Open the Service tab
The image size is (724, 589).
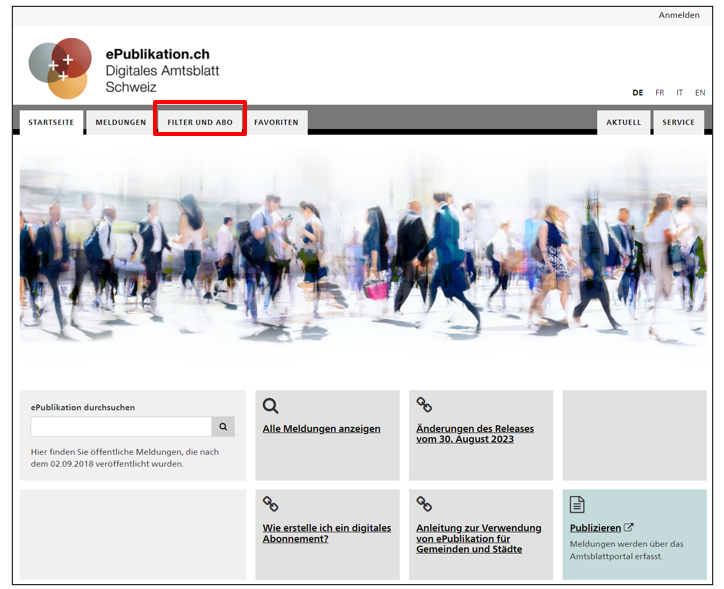pyautogui.click(x=678, y=122)
